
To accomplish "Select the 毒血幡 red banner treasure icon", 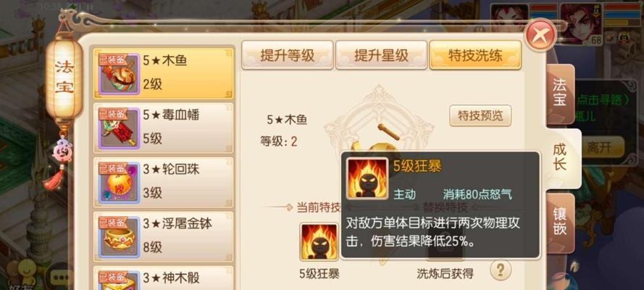I will 119,128.
